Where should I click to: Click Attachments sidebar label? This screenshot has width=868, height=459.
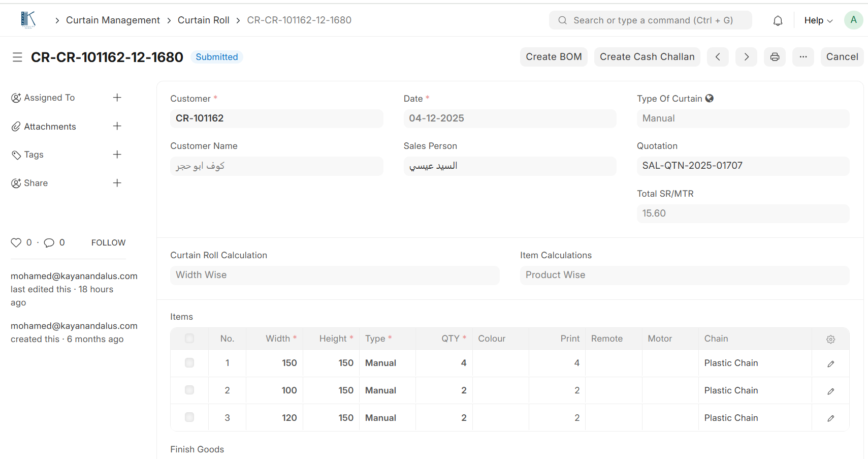50,127
